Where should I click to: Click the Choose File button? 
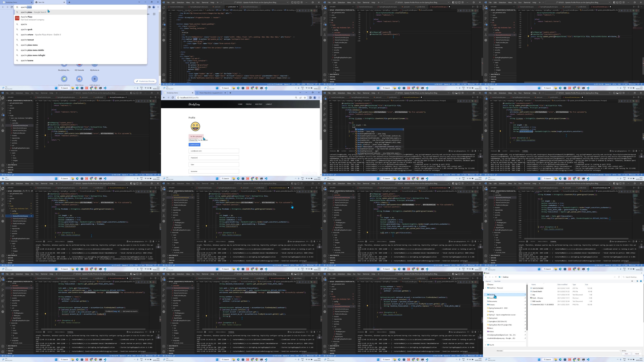point(193,140)
